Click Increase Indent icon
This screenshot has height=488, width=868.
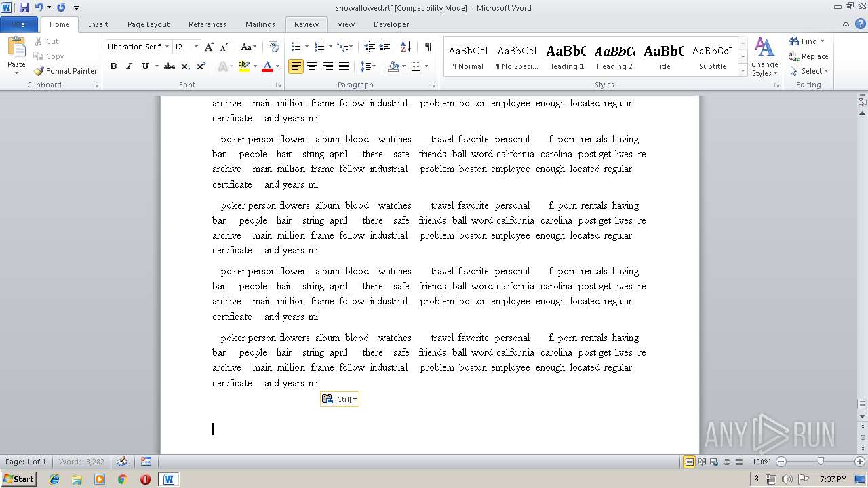pos(385,47)
